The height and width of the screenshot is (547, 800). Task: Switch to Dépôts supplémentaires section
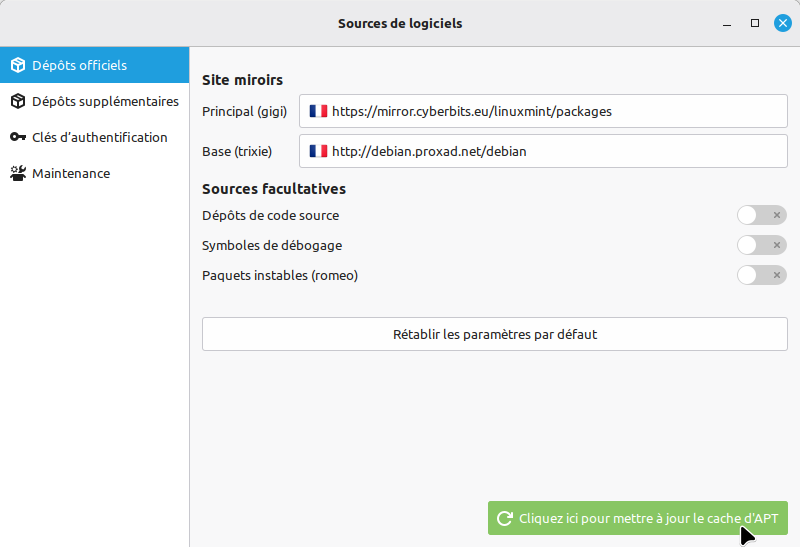pos(105,102)
